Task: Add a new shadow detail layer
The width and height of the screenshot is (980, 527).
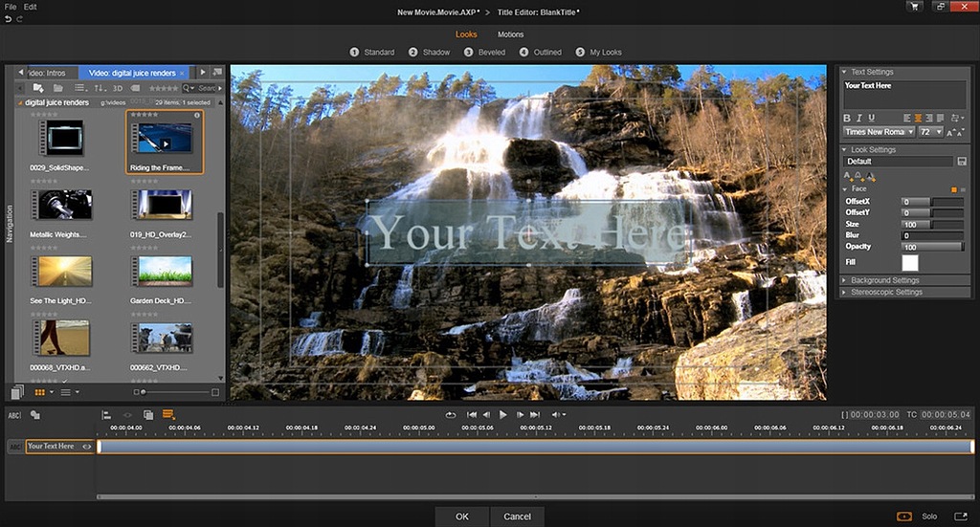Action: (871, 177)
